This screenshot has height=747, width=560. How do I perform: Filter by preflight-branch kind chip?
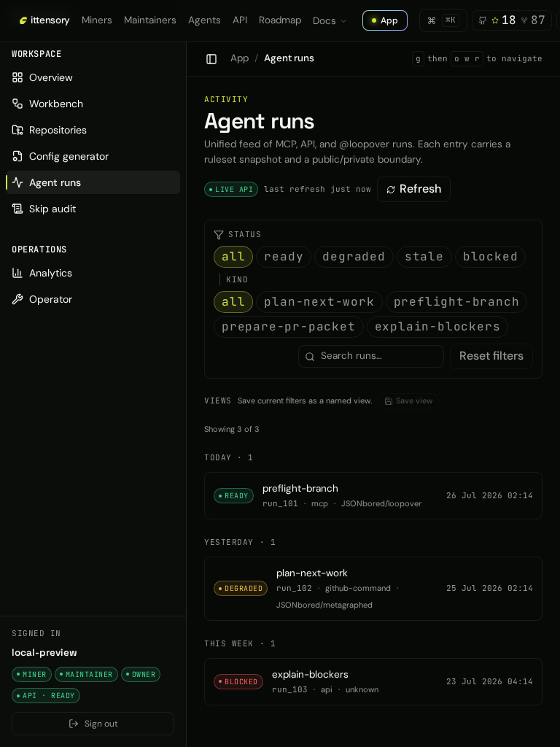(x=456, y=302)
